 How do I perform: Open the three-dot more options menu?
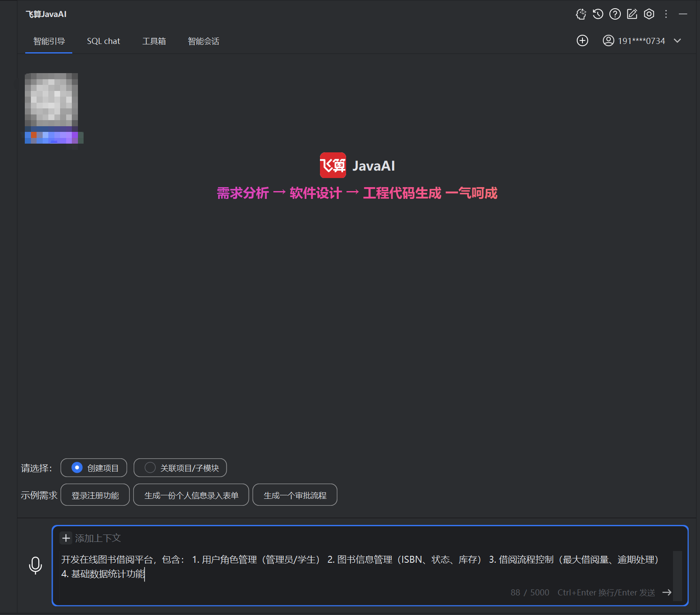click(x=666, y=14)
